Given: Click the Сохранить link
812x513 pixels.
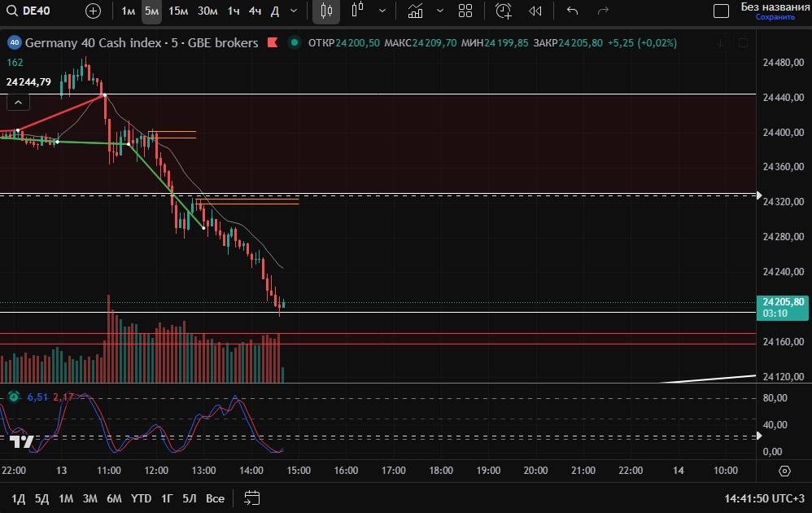Looking at the screenshot, I should [x=775, y=17].
